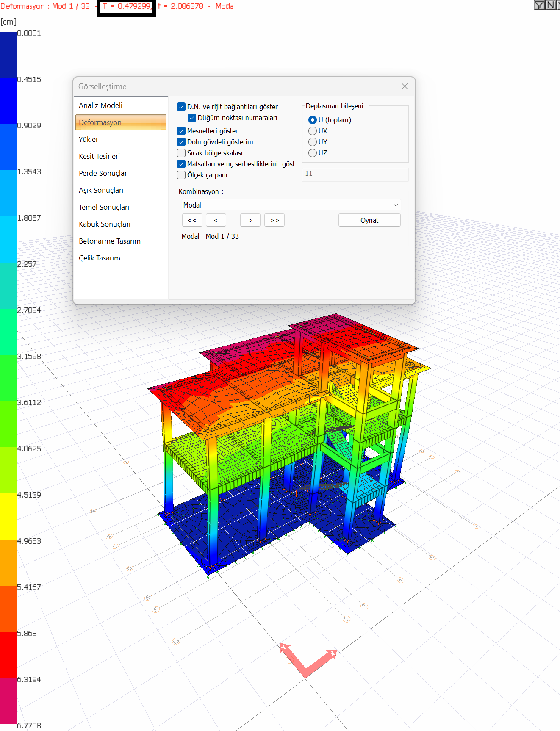Click the '[cm]' unit label
The image size is (560, 731).
pos(8,22)
